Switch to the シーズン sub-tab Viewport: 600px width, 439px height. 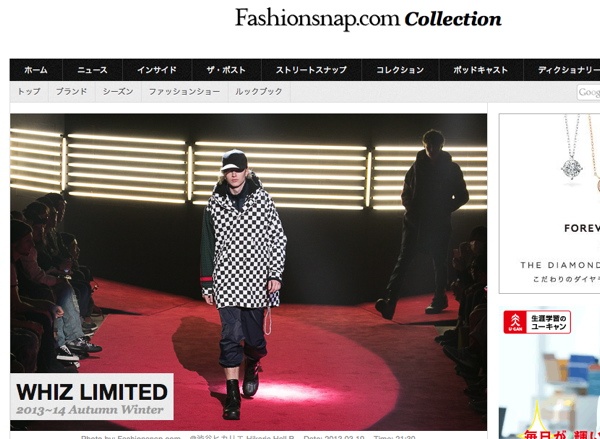click(118, 92)
